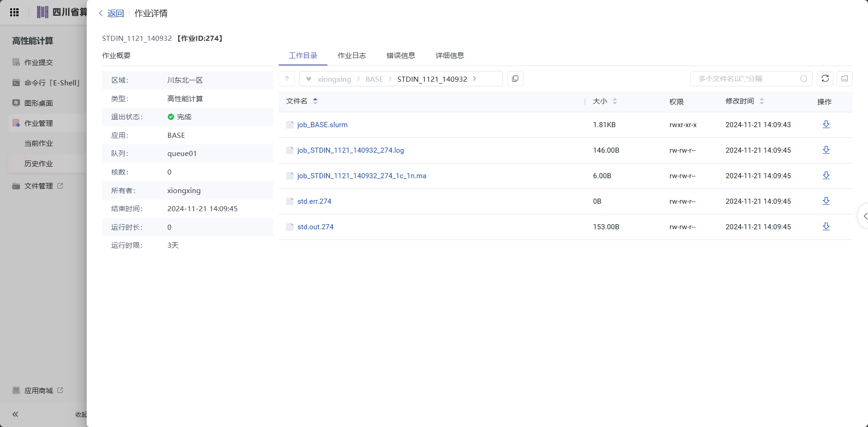Screen dimensions: 868x427
Task: Click 2024-11-21 14:09:43 modified time cell
Action: (758, 125)
